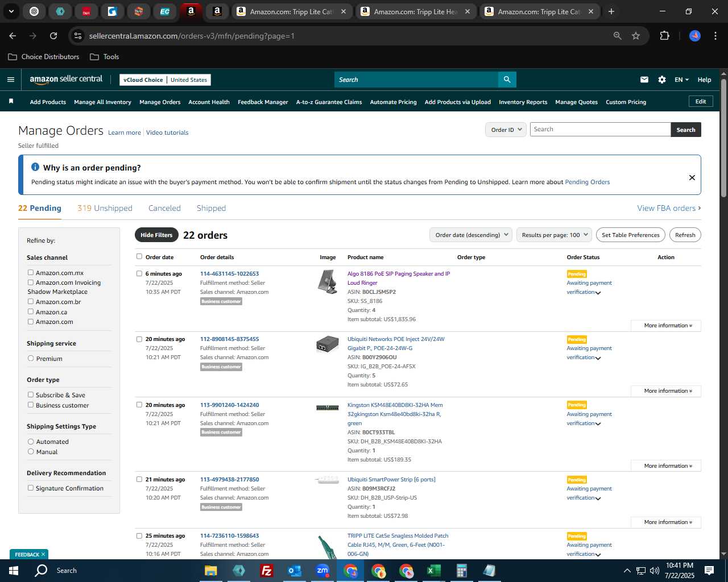Open the Windows Start menu
728x582 pixels.
click(14, 571)
